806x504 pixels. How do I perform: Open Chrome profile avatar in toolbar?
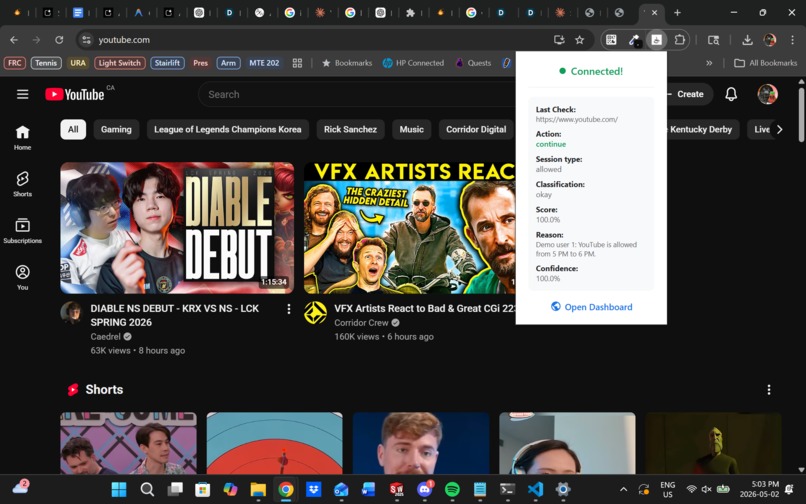(x=770, y=40)
